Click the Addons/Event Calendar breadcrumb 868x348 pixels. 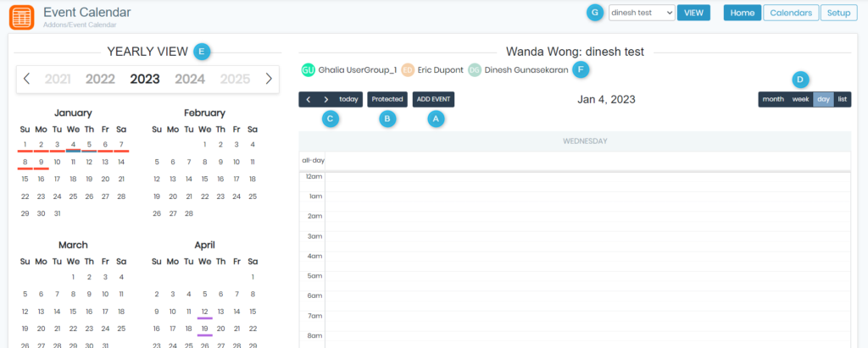click(80, 25)
